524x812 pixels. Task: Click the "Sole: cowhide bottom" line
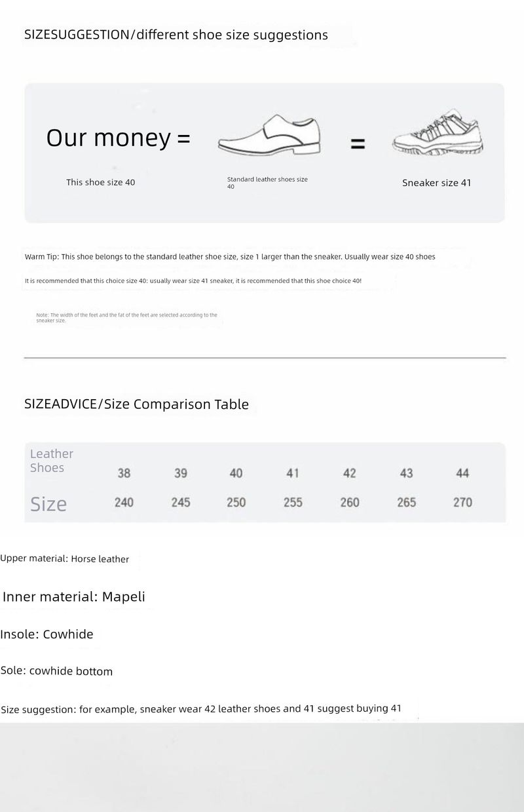tap(57, 671)
